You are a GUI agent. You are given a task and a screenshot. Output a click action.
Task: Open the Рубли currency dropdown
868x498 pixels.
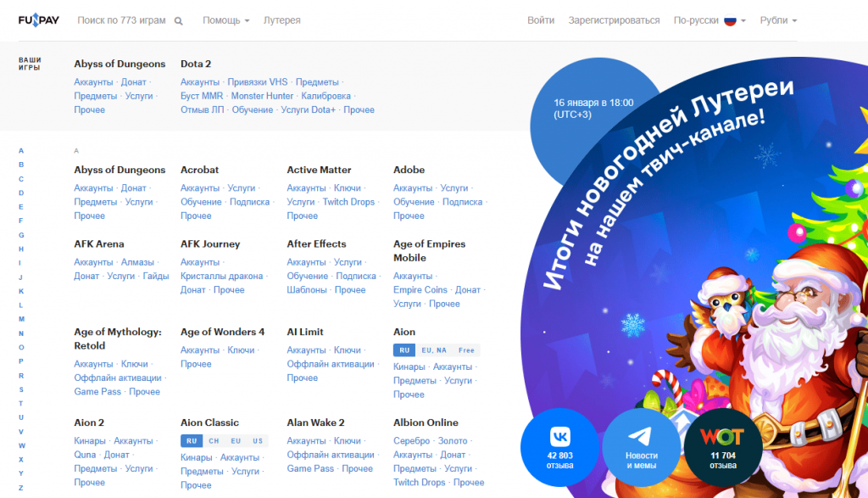pos(778,20)
